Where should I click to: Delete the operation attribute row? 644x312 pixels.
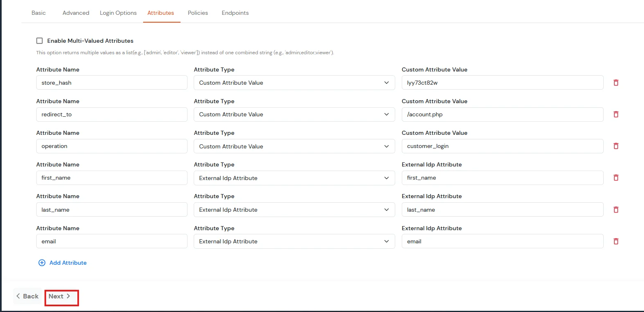[x=616, y=146]
